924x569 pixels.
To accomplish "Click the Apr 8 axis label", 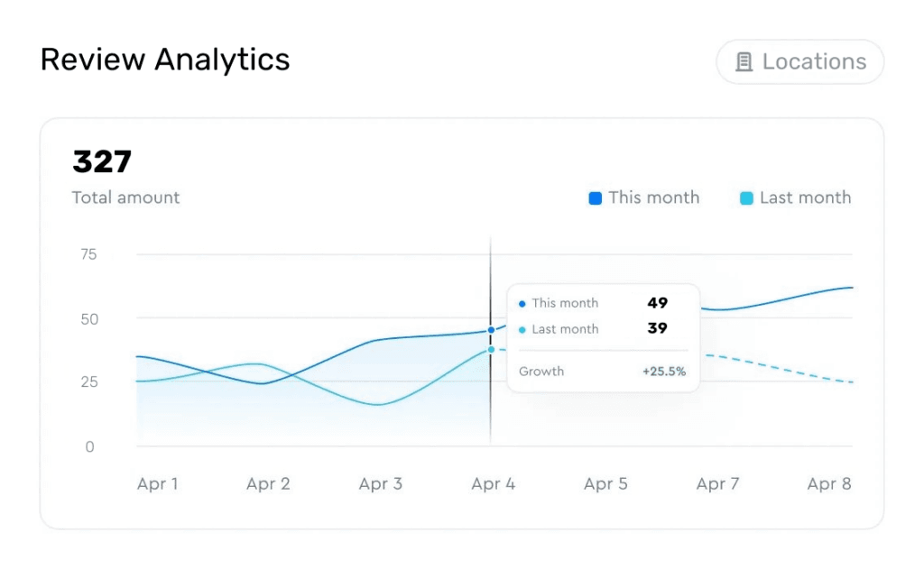I will [829, 484].
